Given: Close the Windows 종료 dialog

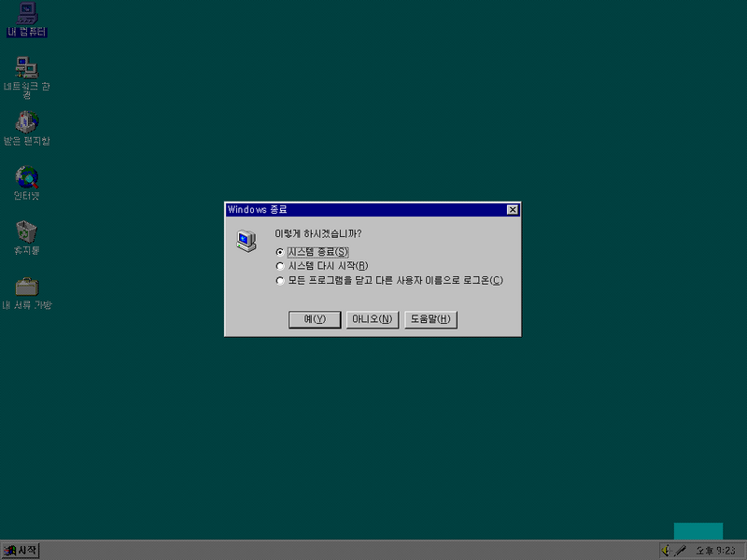Looking at the screenshot, I should (x=512, y=209).
